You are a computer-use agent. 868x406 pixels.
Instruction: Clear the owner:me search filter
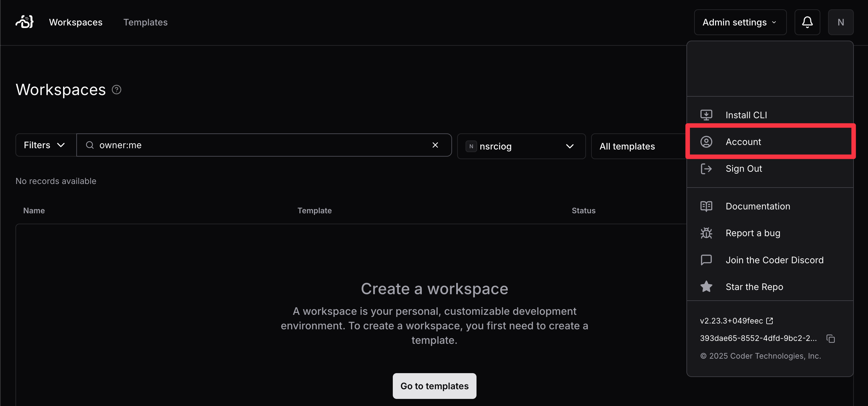point(435,145)
